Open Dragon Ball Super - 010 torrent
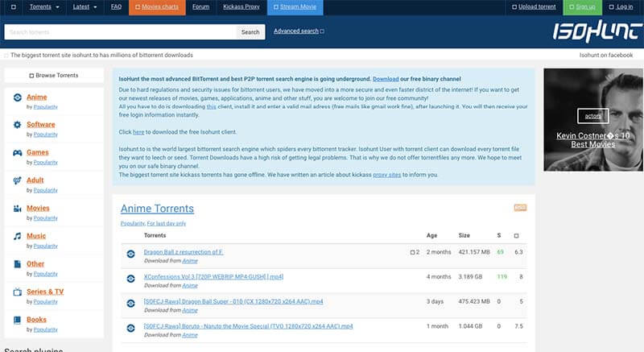644x352 pixels. [x=233, y=301]
